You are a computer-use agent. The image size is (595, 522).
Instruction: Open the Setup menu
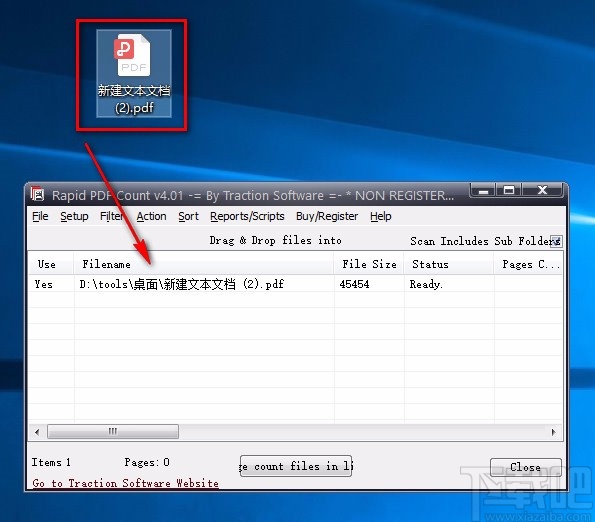(74, 216)
